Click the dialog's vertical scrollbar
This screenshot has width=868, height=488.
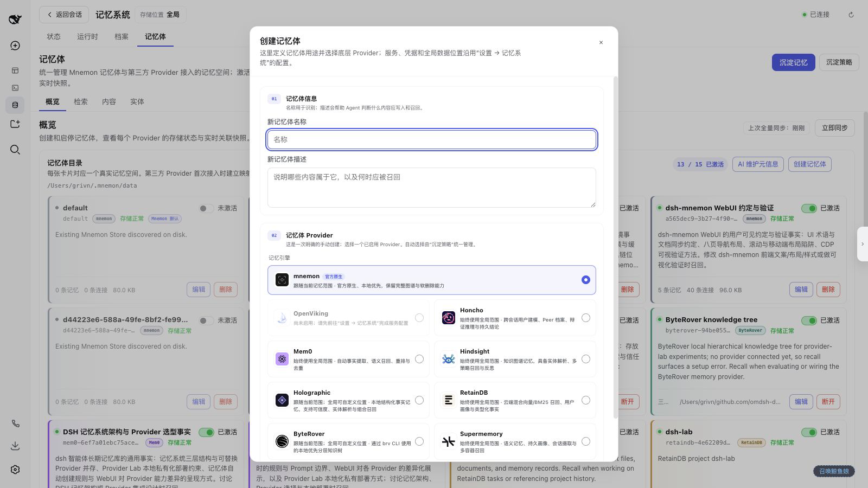615,247
